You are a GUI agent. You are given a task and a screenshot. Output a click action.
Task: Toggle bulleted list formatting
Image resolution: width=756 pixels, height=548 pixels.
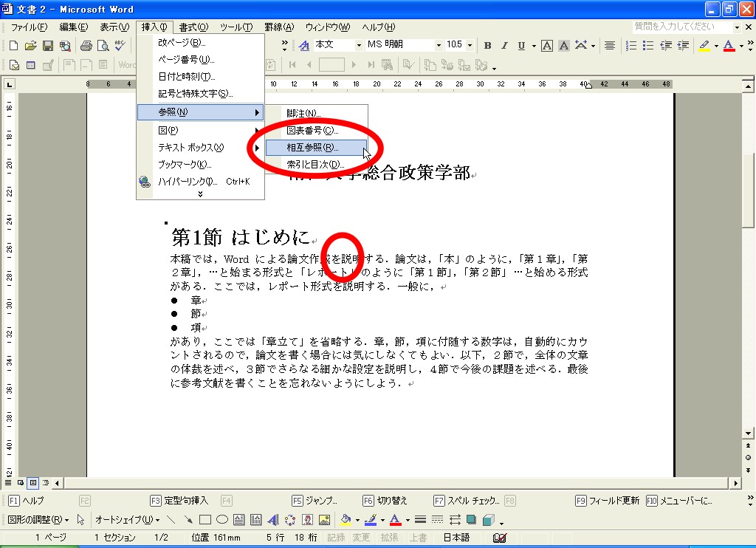(648, 45)
